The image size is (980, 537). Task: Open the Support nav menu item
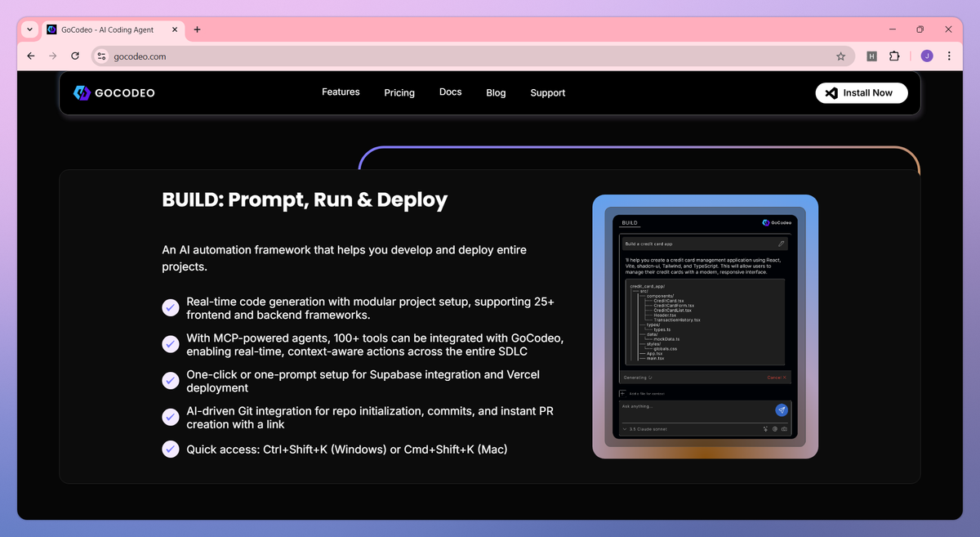coord(547,93)
